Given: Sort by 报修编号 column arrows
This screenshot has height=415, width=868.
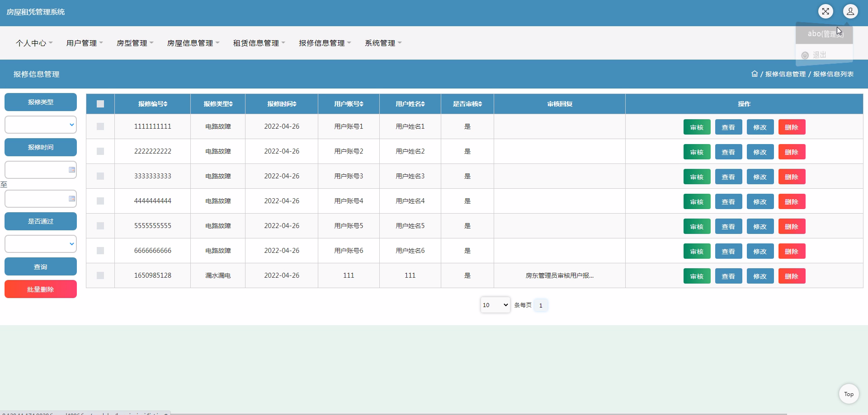Looking at the screenshot, I should pyautogui.click(x=165, y=104).
